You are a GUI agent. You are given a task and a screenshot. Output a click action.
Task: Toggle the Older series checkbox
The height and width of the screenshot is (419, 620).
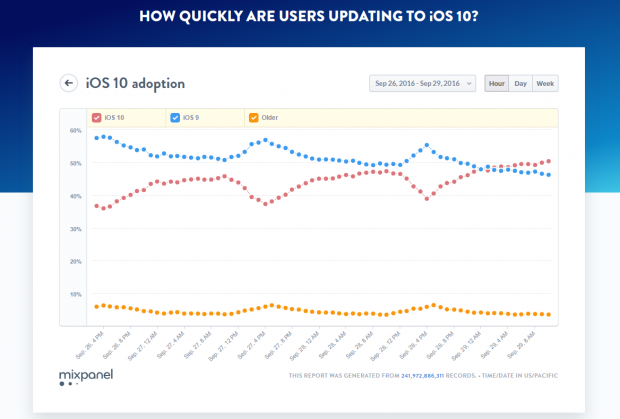click(x=252, y=118)
